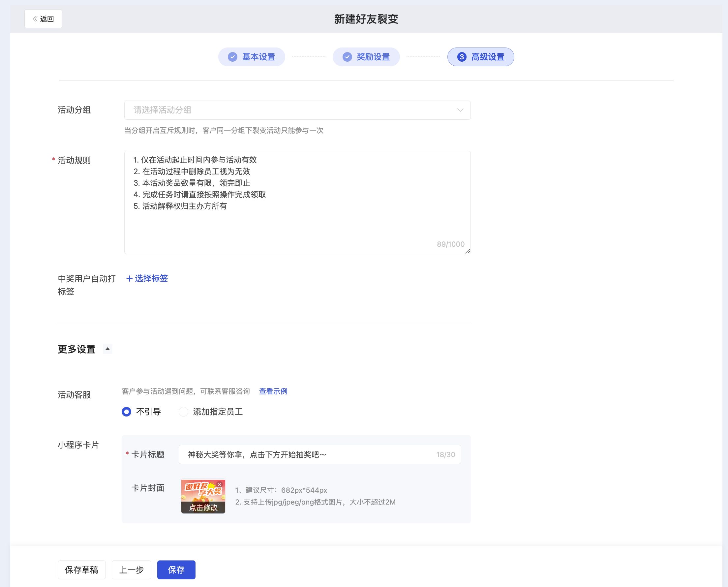The height and width of the screenshot is (587, 728).
Task: Click 保存草稿 button
Action: (82, 570)
